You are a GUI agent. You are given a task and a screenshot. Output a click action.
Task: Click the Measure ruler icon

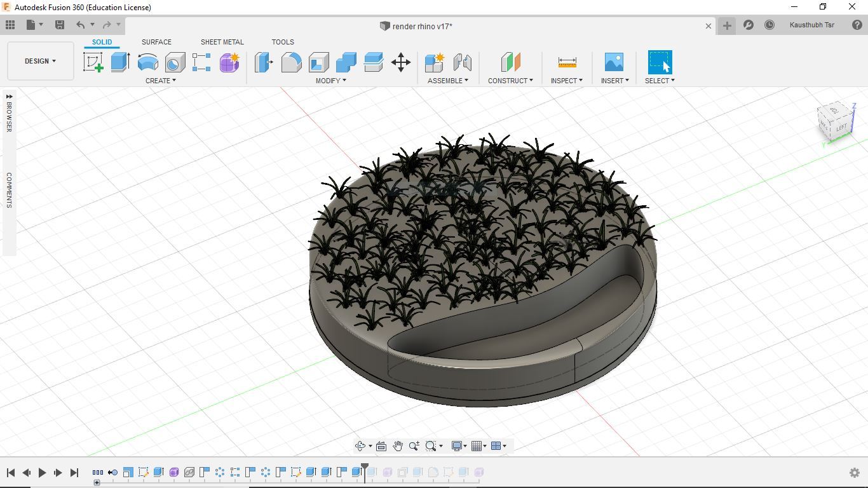pyautogui.click(x=567, y=62)
